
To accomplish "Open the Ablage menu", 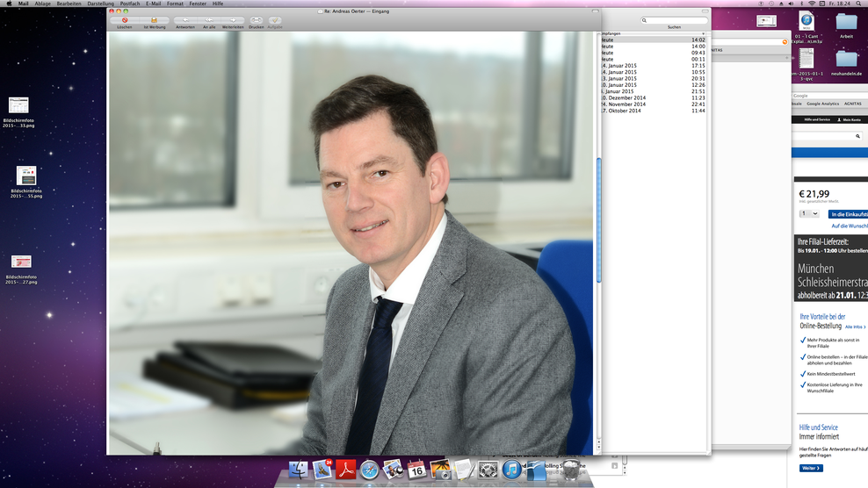I will [x=43, y=4].
